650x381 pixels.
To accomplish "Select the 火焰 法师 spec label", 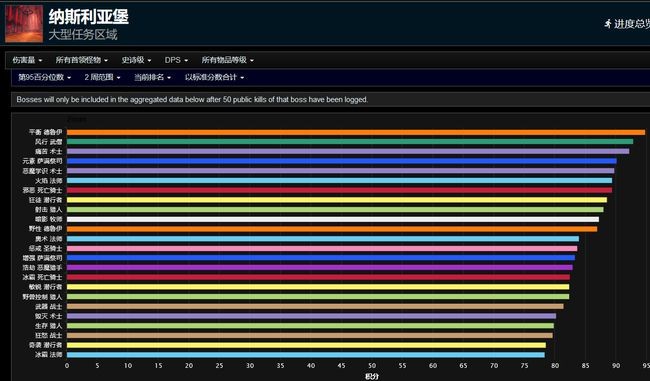I will [x=49, y=181].
